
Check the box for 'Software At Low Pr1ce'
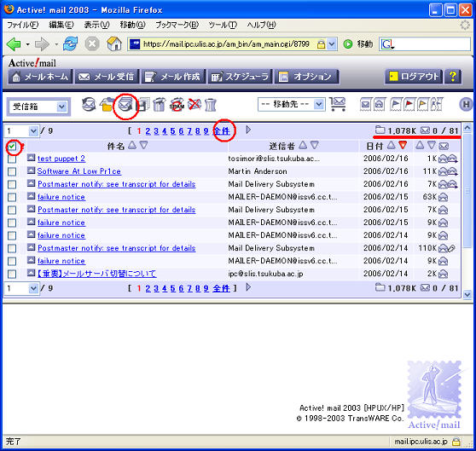[12, 171]
